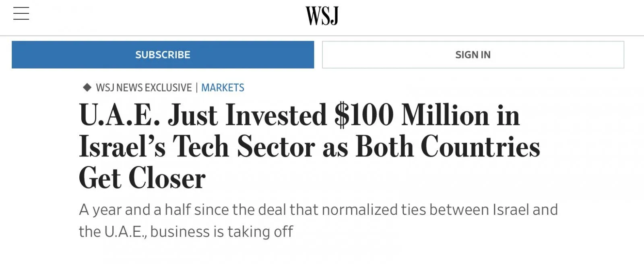Click "$100 Million" in the headline

(411, 115)
